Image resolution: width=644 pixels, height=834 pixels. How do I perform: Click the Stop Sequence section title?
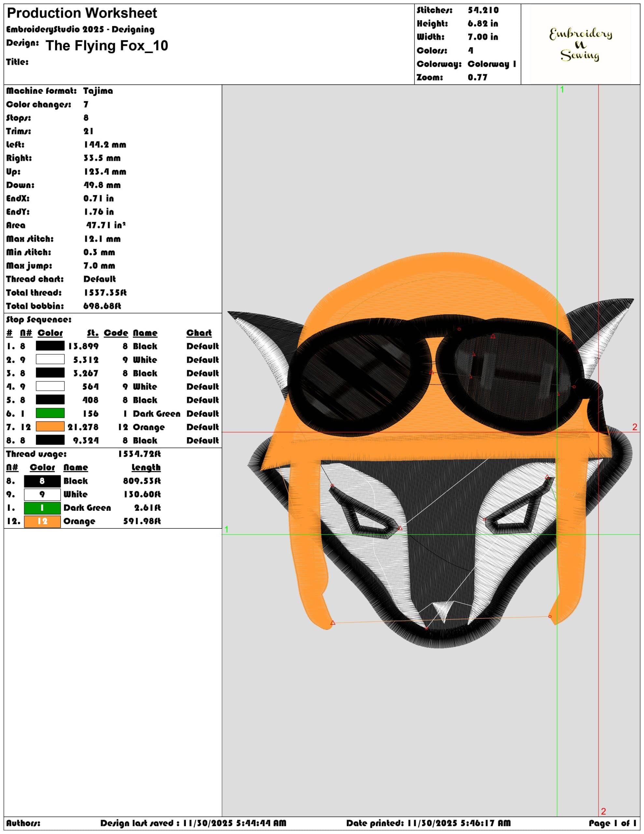click(x=39, y=320)
